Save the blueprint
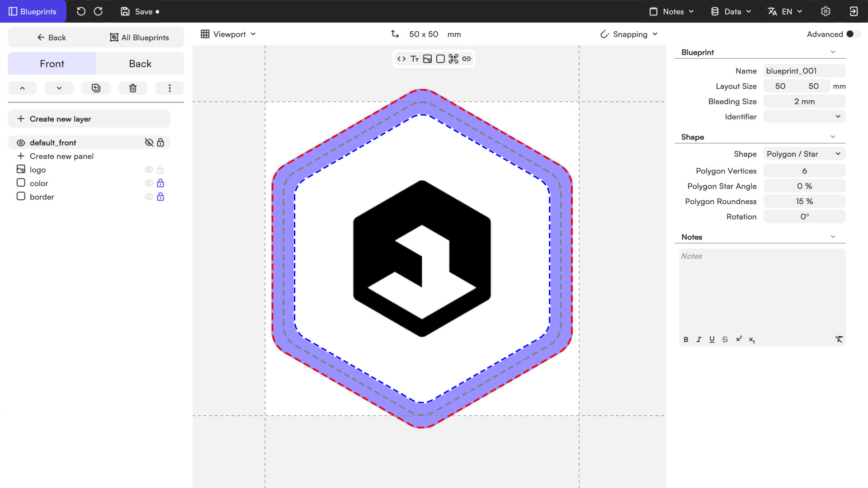Image resolution: width=868 pixels, height=488 pixels. coord(140,11)
